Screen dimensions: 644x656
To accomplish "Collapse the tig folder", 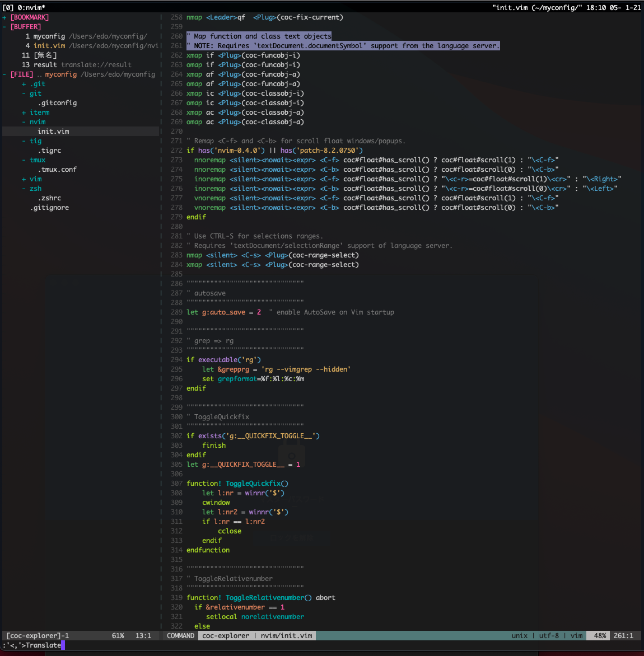I will pyautogui.click(x=24, y=141).
